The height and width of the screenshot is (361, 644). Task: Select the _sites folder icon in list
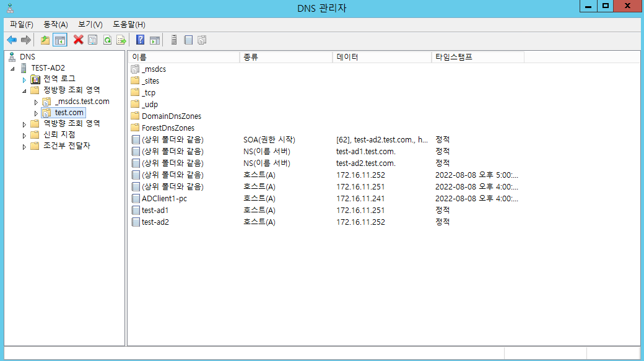click(135, 80)
